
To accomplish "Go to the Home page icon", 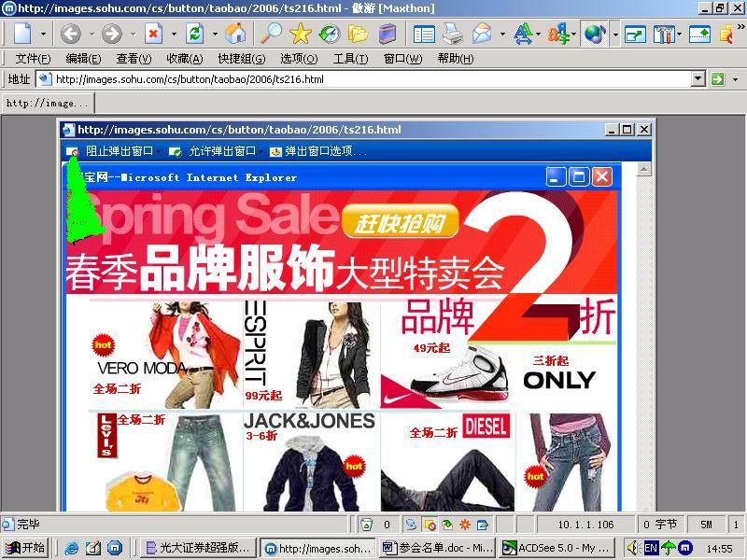I will [235, 34].
